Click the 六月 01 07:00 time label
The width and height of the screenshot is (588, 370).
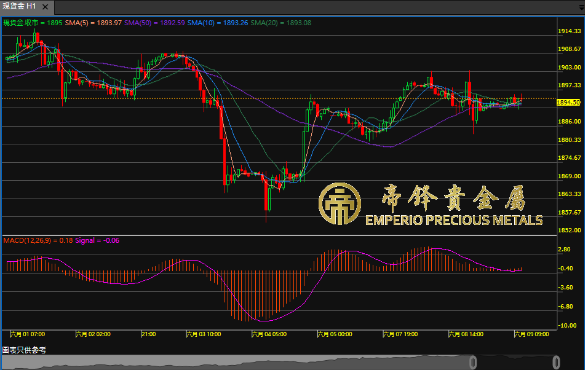pyautogui.click(x=28, y=334)
